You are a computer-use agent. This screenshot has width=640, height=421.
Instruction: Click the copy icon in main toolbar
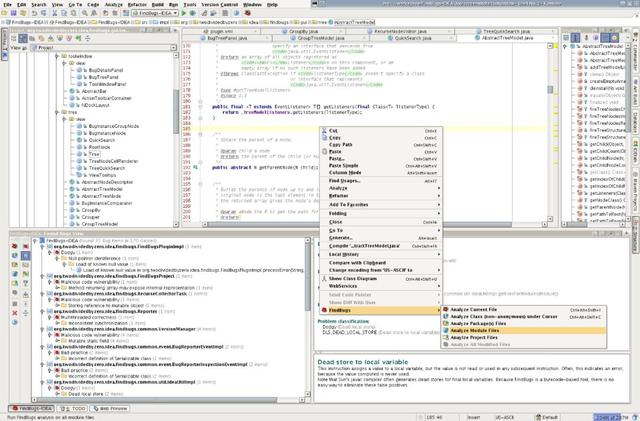(64, 13)
